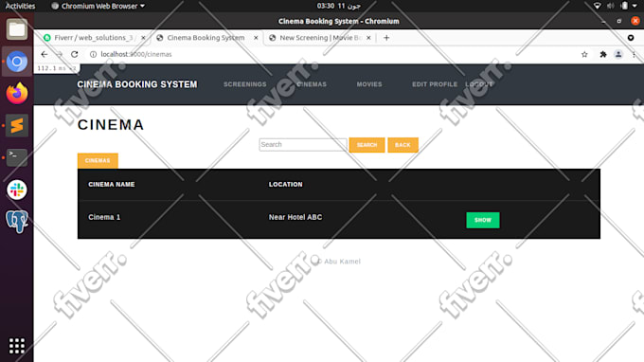Click the Cinema Booking System brand title
Screen dimensions: 644x362
pos(137,84)
